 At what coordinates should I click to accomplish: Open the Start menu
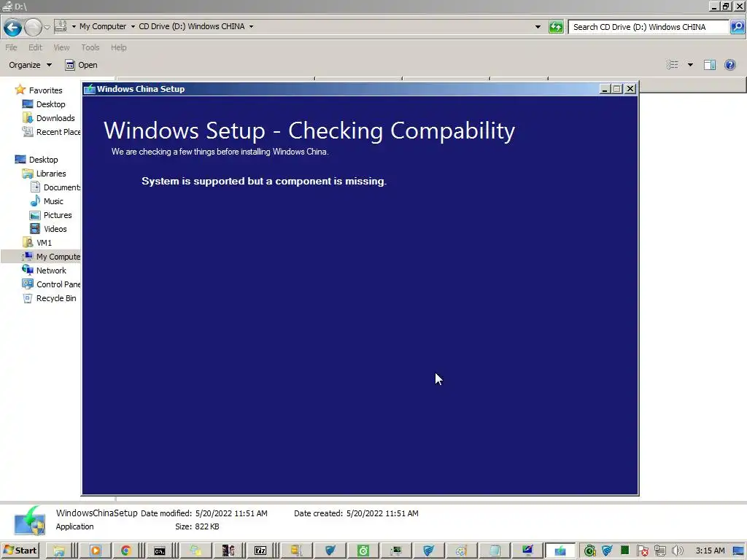[20, 551]
